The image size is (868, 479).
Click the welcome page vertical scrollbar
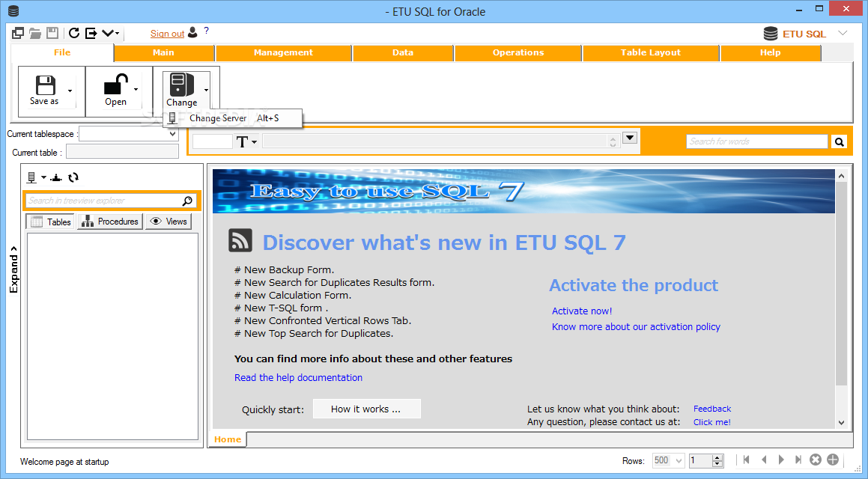[842, 299]
